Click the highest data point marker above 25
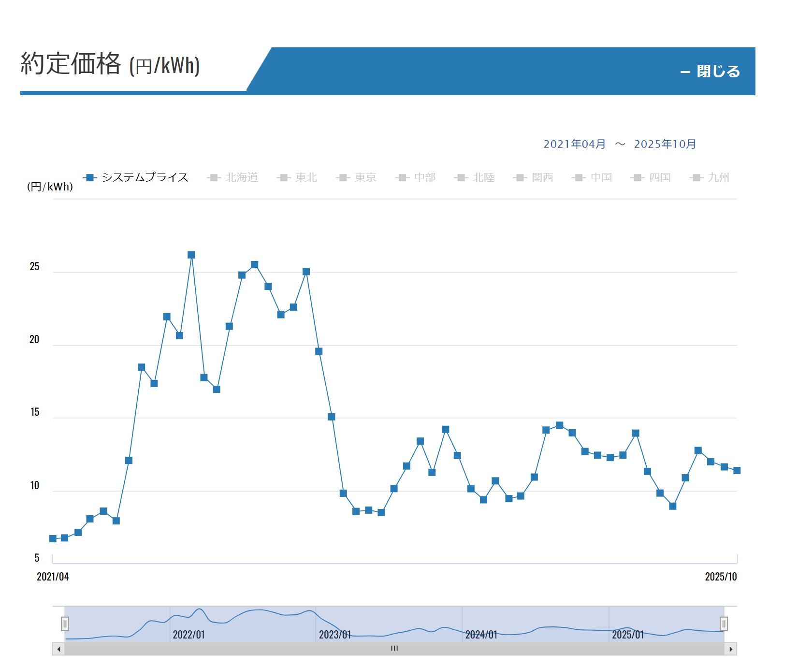This screenshot has height=667, width=812. pyautogui.click(x=191, y=255)
